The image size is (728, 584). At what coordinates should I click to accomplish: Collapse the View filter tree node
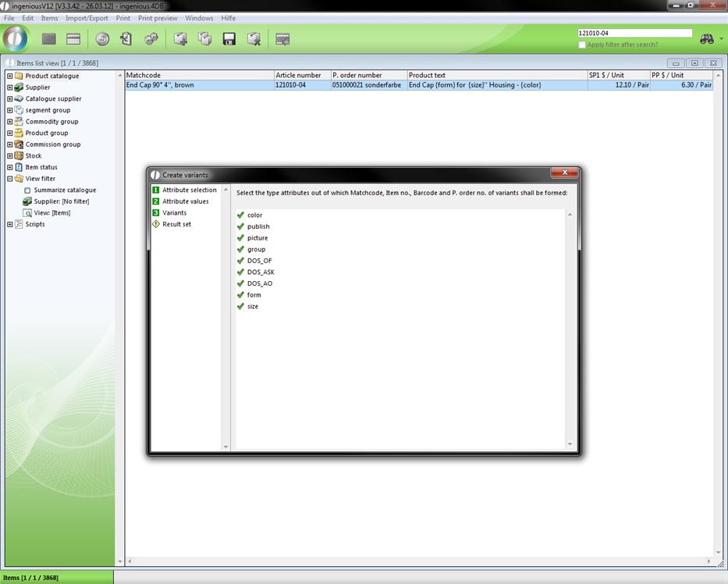[9, 179]
